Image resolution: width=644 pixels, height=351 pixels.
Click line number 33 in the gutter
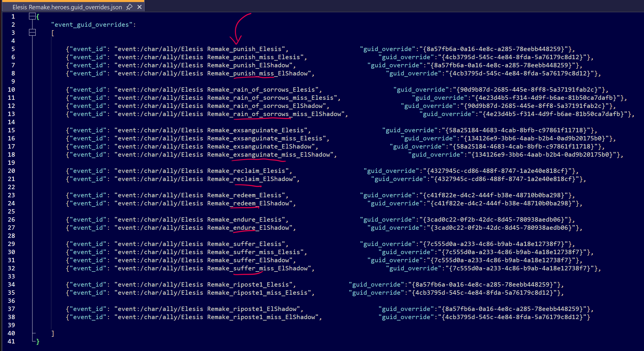[11, 276]
